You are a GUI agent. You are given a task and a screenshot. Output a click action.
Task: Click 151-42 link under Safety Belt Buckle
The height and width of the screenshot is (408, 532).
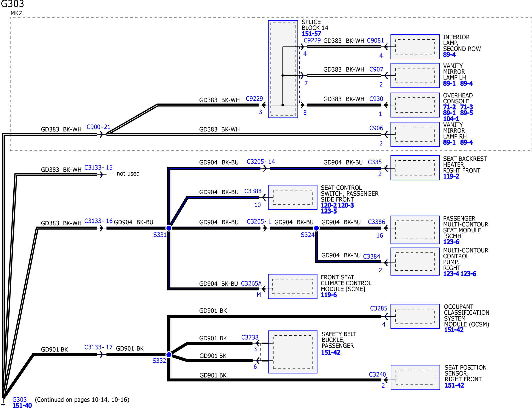point(331,352)
